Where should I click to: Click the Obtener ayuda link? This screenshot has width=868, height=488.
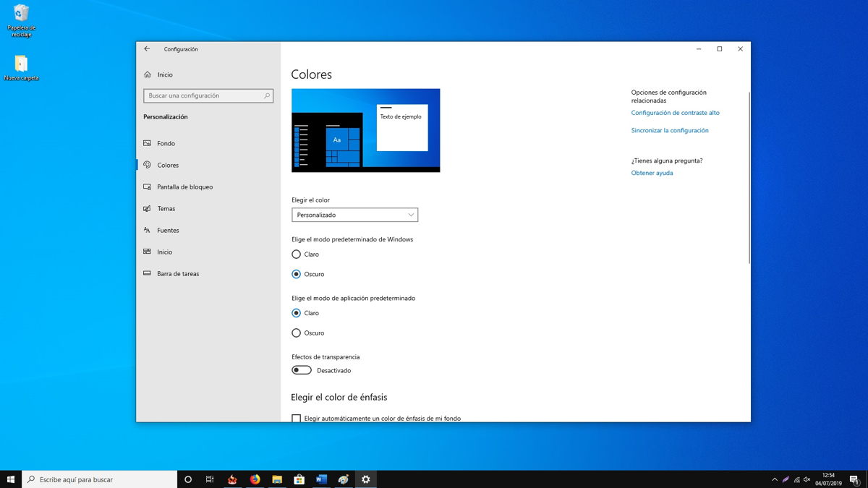click(x=652, y=173)
